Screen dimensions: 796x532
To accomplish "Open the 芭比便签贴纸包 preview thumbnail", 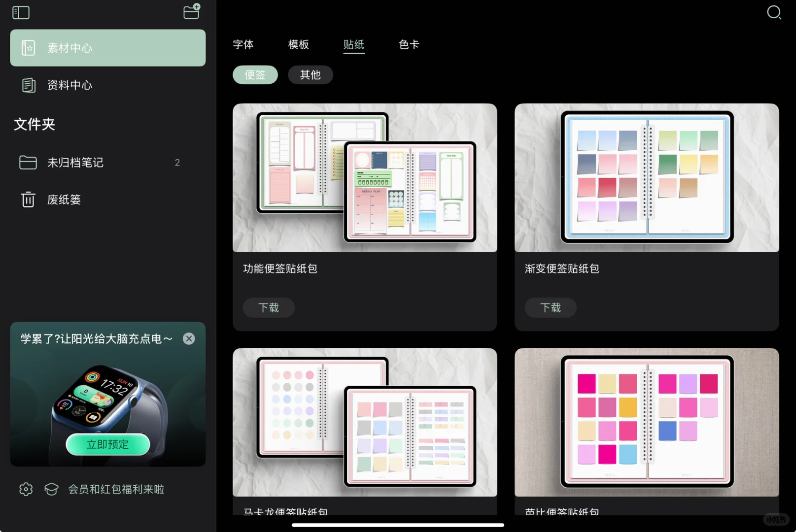I will click(647, 422).
